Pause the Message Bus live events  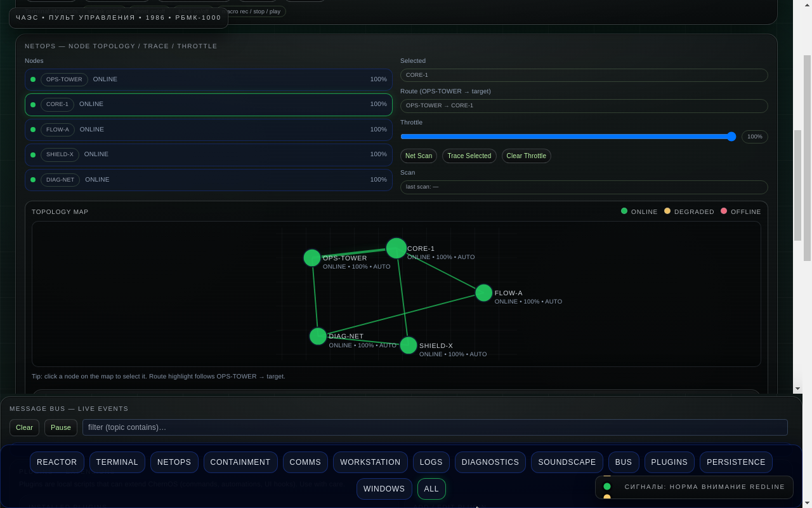60,427
